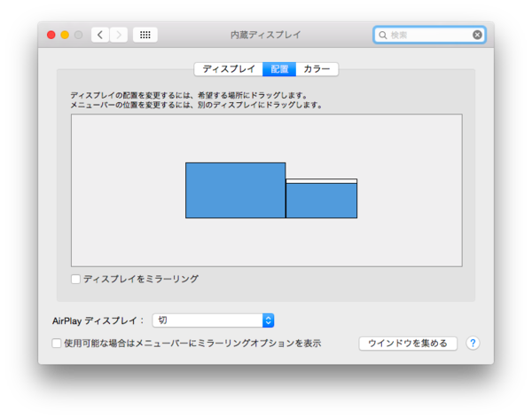Viewport: 532px width, 419px height.
Task: Select the smaller right display rectangle
Action: pyautogui.click(x=321, y=201)
